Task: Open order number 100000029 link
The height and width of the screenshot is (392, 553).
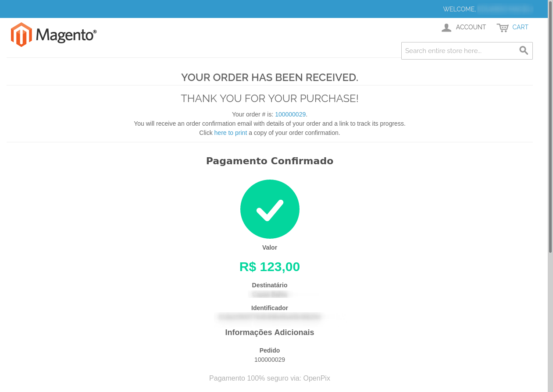Action: tap(290, 114)
